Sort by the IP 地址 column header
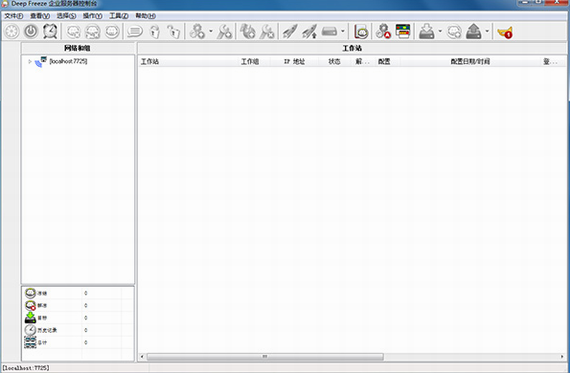Viewport: 570px width, 373px height. (294, 61)
